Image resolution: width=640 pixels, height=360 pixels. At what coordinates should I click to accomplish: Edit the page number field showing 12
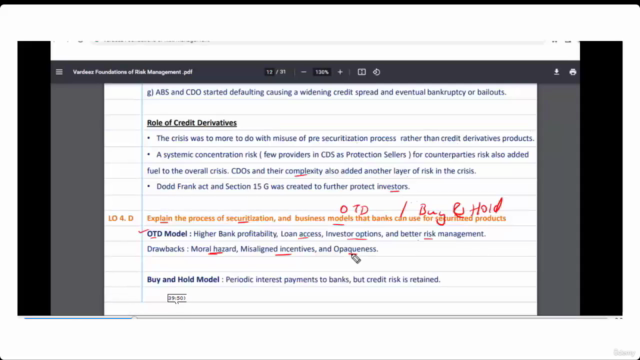pos(269,72)
